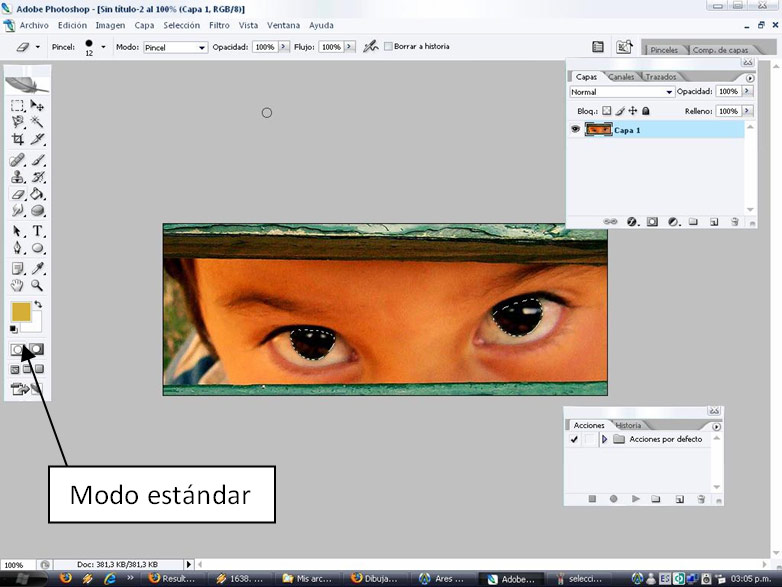Open the Edición menu
Viewport: 782px width, 587px height.
pyautogui.click(x=72, y=25)
